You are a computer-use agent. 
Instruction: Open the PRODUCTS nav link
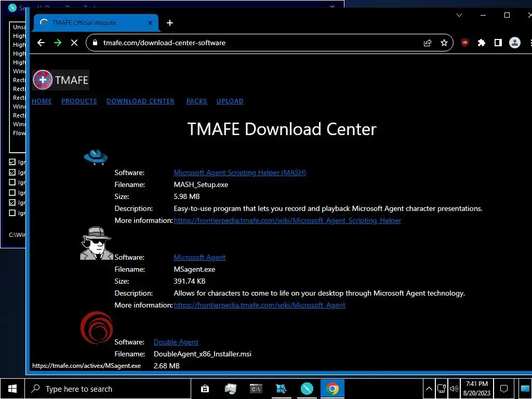click(x=79, y=101)
